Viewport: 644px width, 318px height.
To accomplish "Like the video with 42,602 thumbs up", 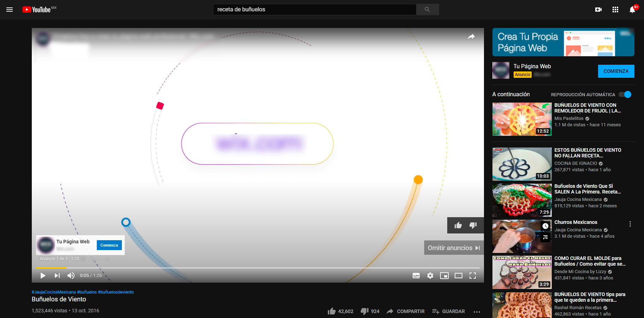I will 341,311.
